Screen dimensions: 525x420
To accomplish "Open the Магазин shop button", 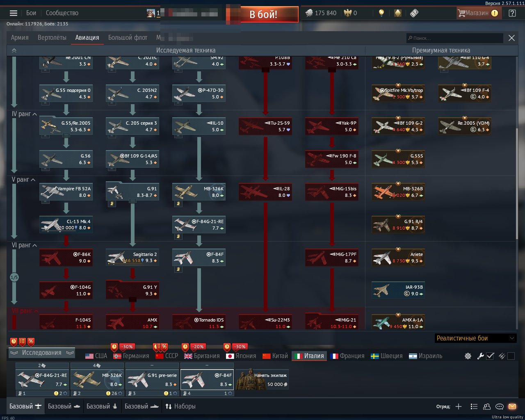I will tap(478, 13).
